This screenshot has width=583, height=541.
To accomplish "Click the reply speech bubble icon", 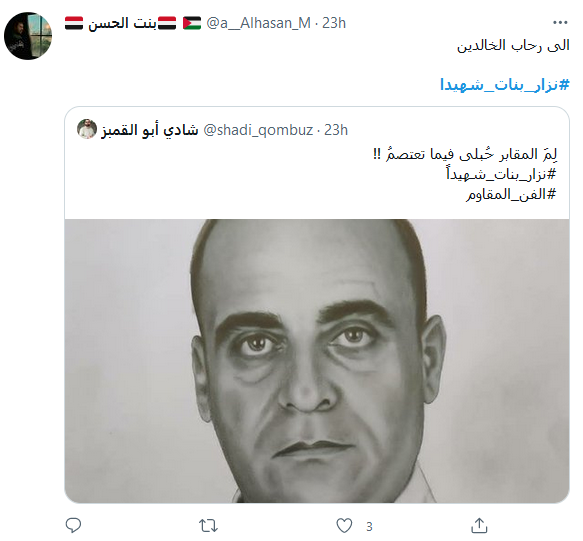I will (73, 525).
